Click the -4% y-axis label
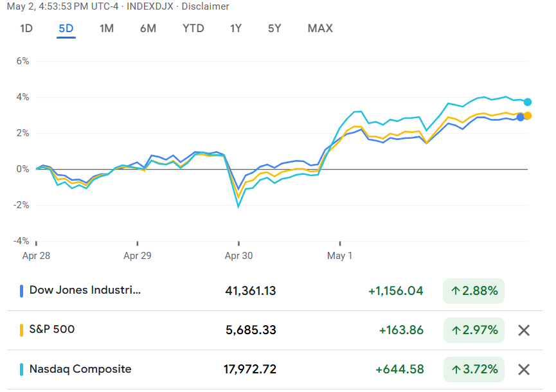This screenshot has height=392, width=556. pos(21,241)
